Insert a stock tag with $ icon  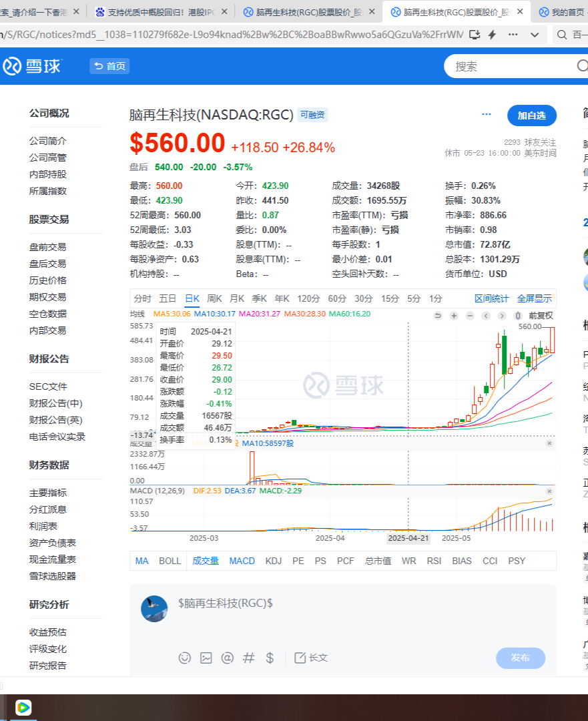click(x=270, y=658)
